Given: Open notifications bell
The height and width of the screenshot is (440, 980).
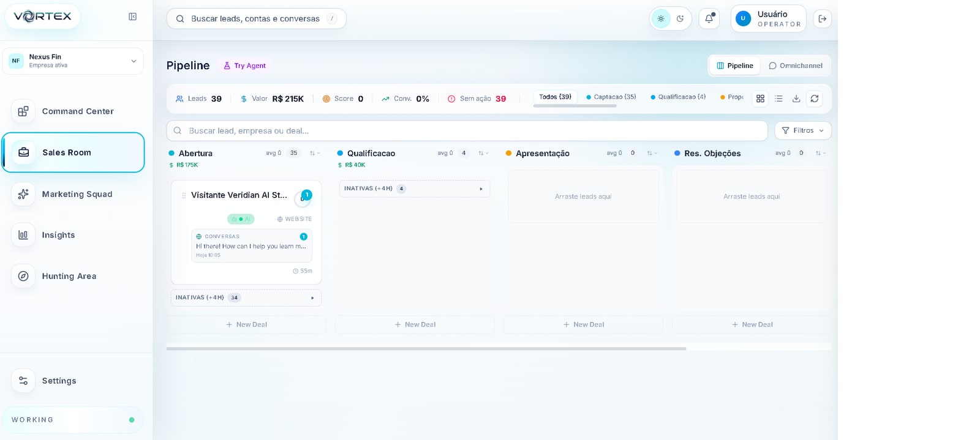Looking at the screenshot, I should [709, 18].
